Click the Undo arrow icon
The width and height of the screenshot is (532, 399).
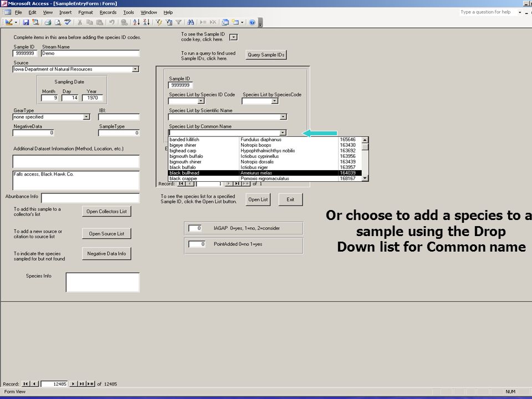(x=111, y=22)
